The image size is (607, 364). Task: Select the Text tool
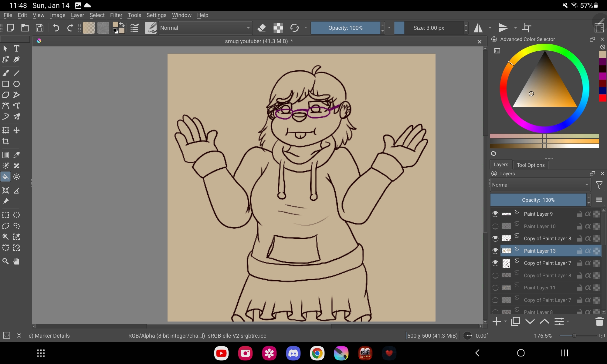(x=16, y=49)
